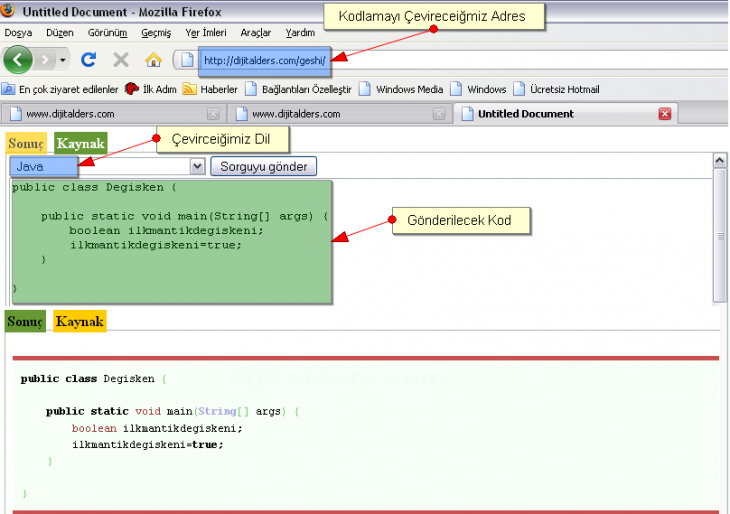Click the upper green Kaynak tab
Screen dimensions: 730x514
(x=81, y=143)
